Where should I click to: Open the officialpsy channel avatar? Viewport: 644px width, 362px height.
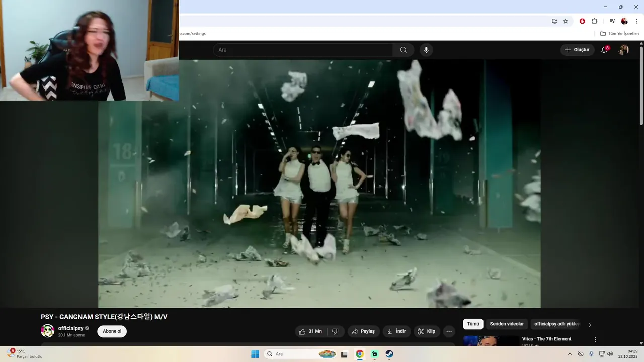click(x=48, y=331)
